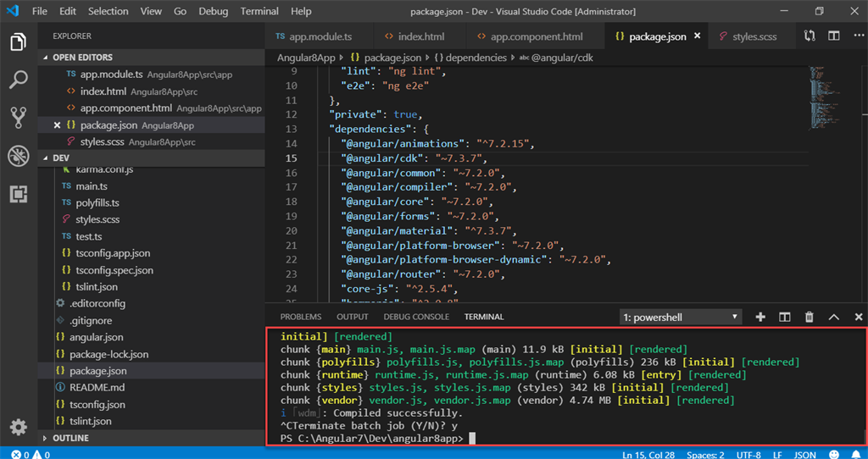Open angular.json in the file tree
The width and height of the screenshot is (868, 459).
tap(96, 337)
